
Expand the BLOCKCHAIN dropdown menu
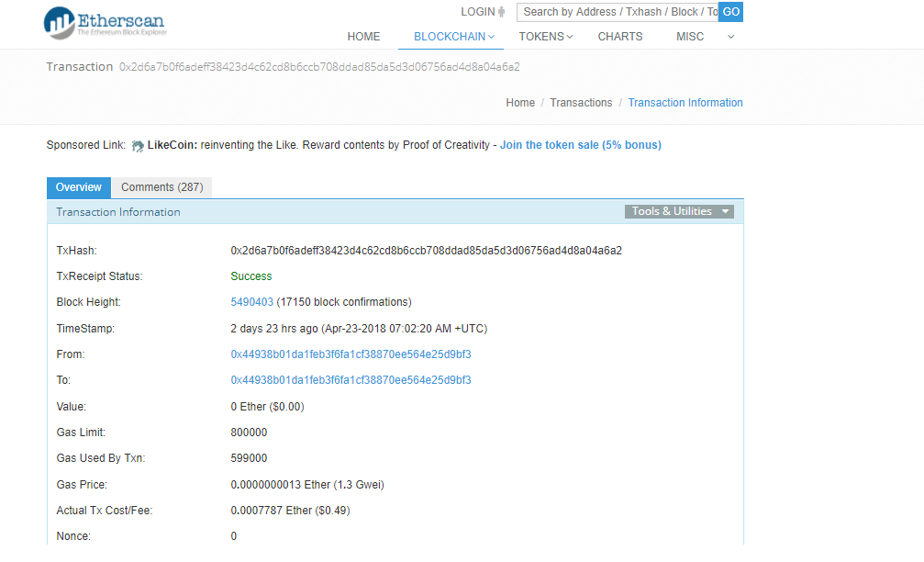pyautogui.click(x=453, y=37)
